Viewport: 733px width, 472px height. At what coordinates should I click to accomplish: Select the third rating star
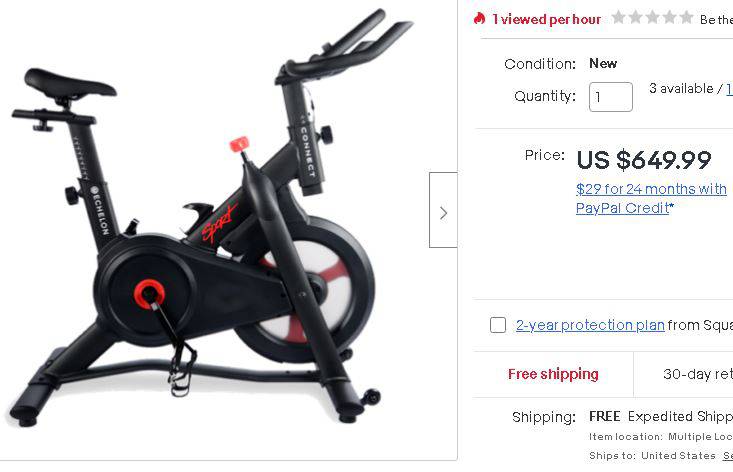click(x=653, y=17)
